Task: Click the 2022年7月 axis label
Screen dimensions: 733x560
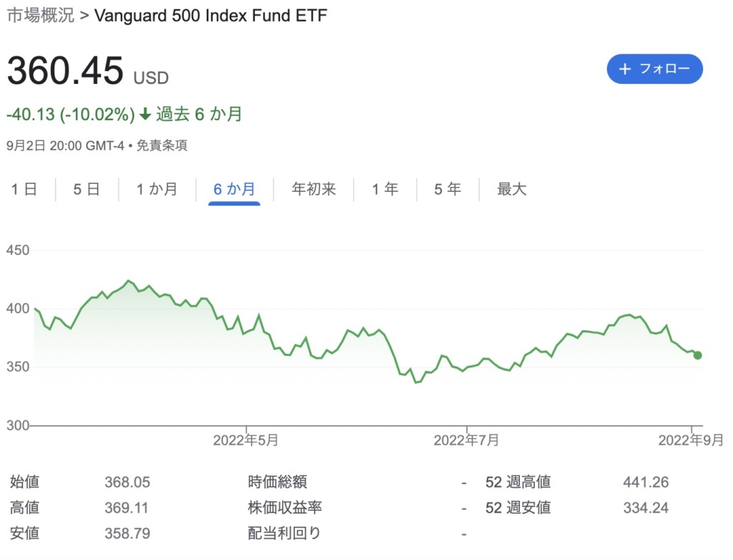Action: point(466,440)
